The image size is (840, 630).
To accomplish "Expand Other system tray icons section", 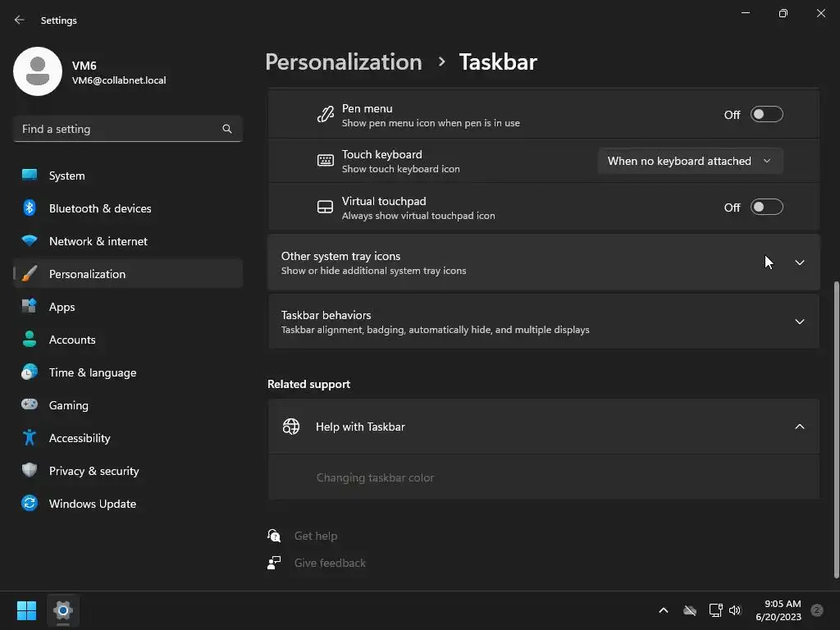I will [x=799, y=262].
